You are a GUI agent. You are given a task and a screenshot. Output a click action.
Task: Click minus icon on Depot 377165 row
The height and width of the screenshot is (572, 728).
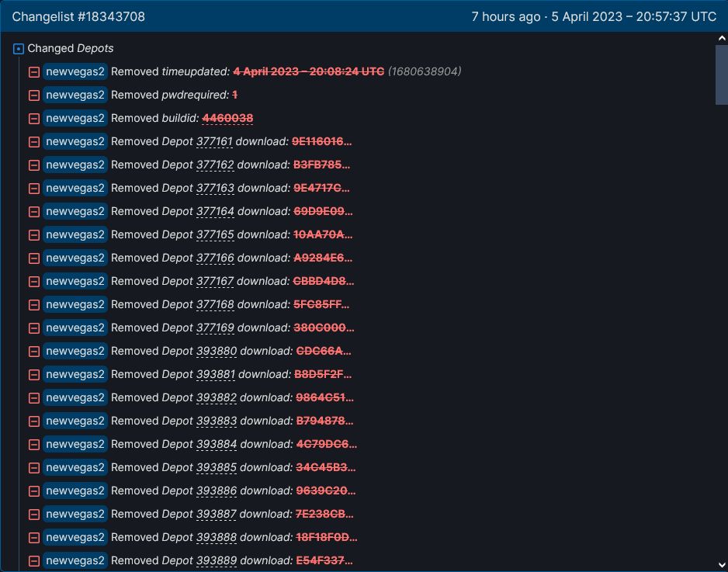click(34, 235)
